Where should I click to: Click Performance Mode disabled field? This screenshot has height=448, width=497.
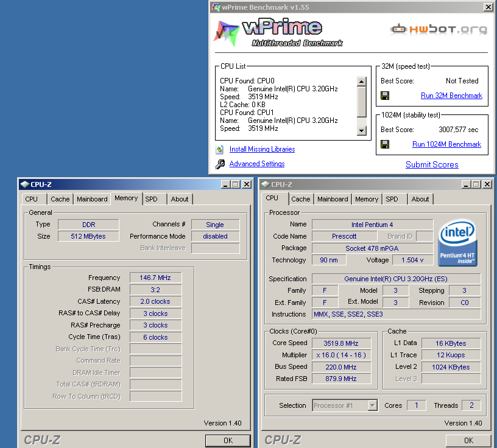[215, 236]
